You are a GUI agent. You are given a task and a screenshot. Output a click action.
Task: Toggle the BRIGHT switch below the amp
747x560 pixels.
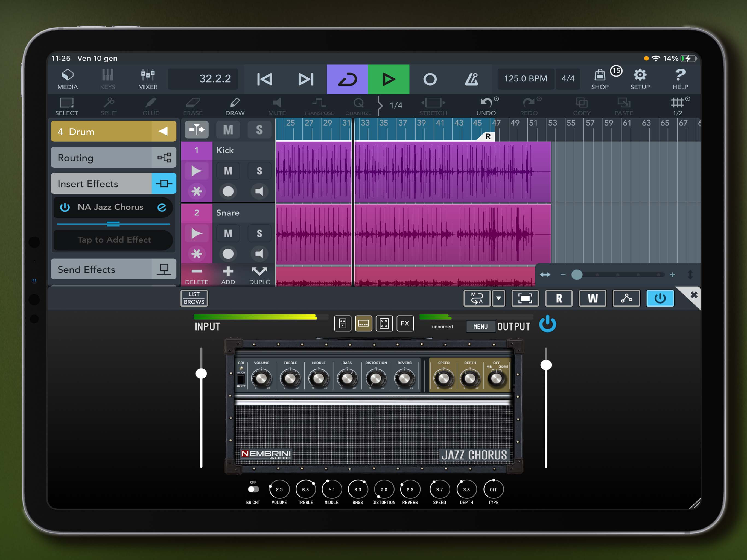tap(253, 489)
